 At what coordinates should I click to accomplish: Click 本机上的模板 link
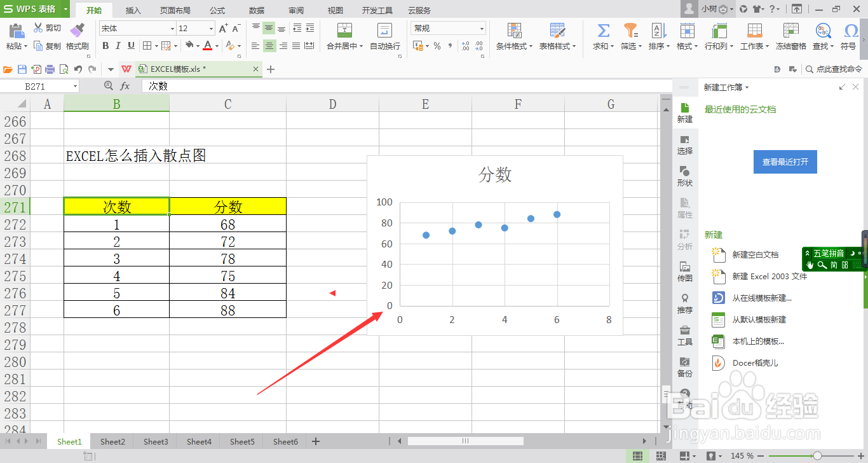coord(758,341)
